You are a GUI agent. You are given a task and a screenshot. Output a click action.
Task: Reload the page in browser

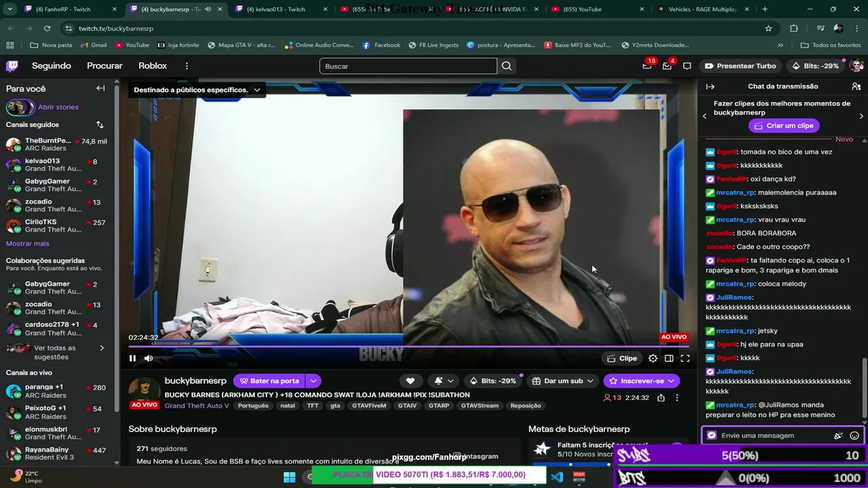(47, 28)
